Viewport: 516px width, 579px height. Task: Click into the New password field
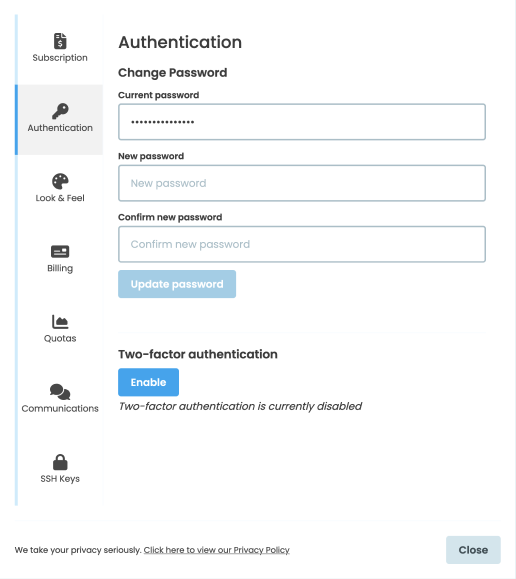click(302, 183)
